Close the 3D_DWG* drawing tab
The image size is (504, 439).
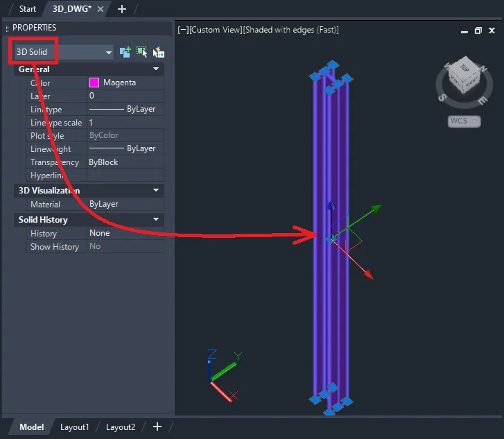tap(101, 9)
